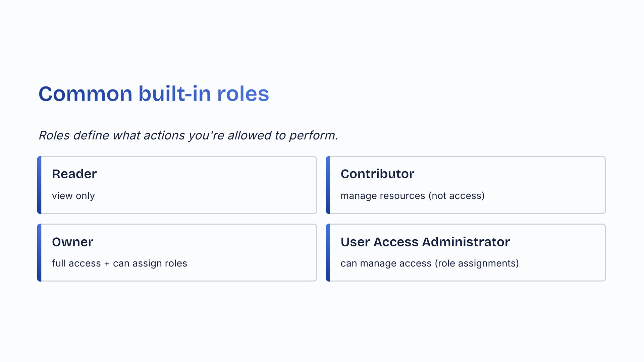The width and height of the screenshot is (644, 362).
Task: Click the blue accent bar on Owner card
Action: pos(39,253)
